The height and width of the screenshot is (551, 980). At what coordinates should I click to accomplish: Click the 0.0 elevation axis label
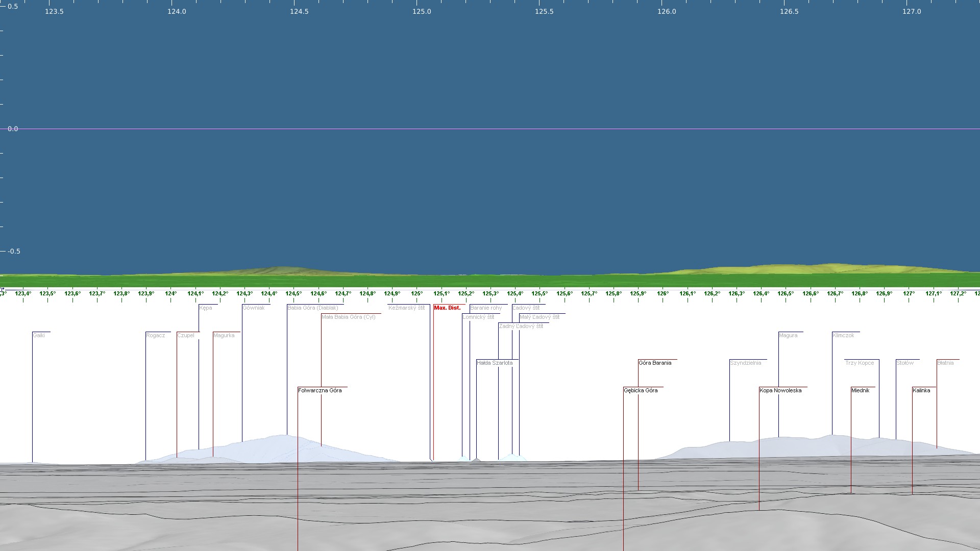(x=13, y=129)
